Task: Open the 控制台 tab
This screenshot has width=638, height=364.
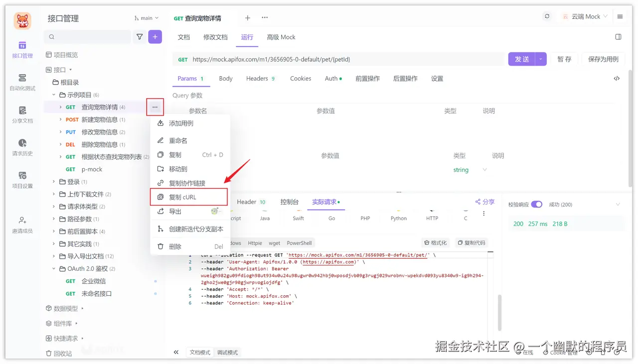Action: point(290,202)
